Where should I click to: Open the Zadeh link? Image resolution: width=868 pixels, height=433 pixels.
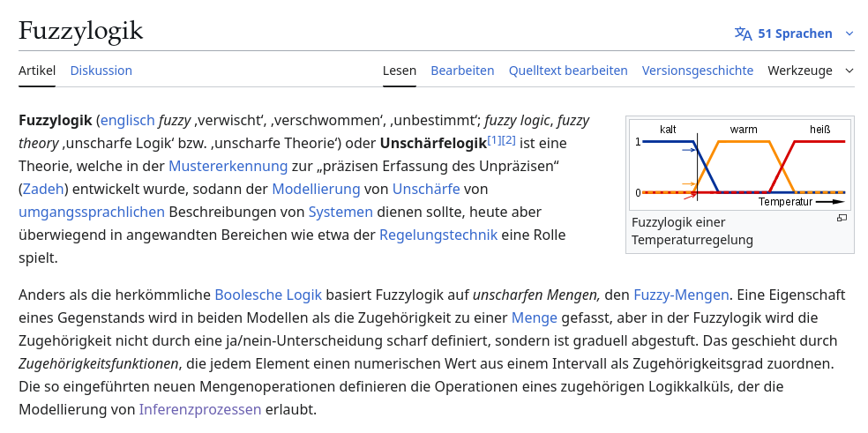43,189
